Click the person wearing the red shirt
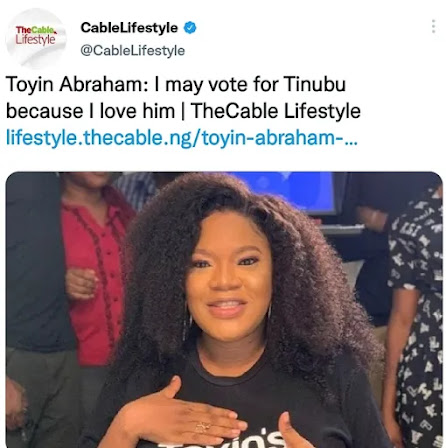Screen dimensions: 446x448 pyautogui.click(x=95, y=267)
